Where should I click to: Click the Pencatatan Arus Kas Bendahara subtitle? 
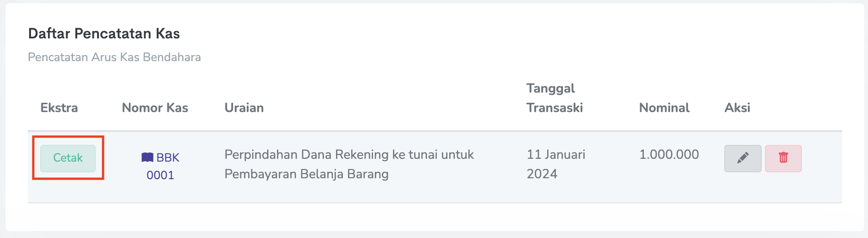tap(114, 57)
